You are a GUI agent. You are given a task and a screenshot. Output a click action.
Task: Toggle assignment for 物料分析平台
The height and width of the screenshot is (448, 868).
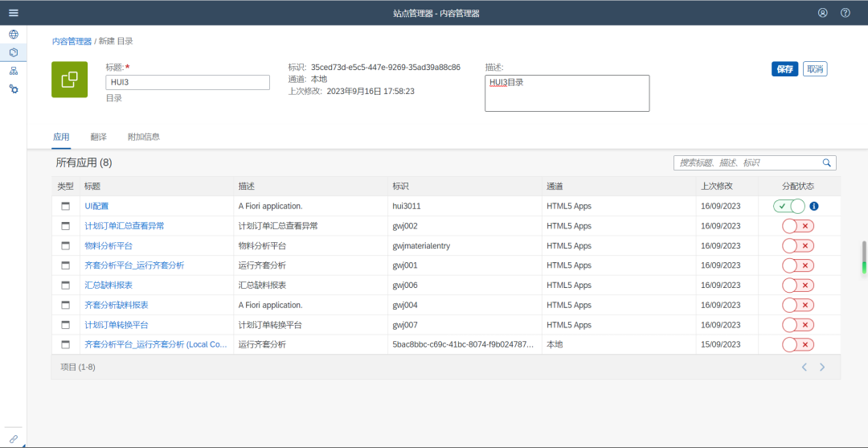tap(798, 246)
